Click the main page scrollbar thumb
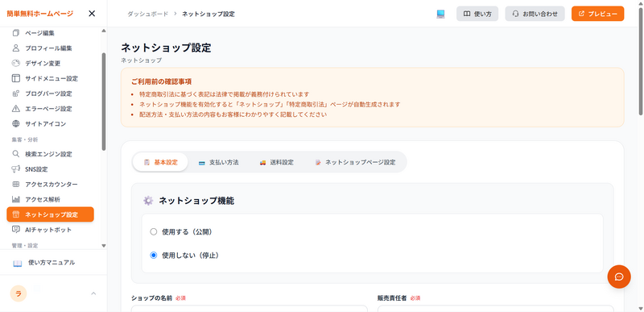Screen dimensions: 644x312 click(x=641, y=60)
